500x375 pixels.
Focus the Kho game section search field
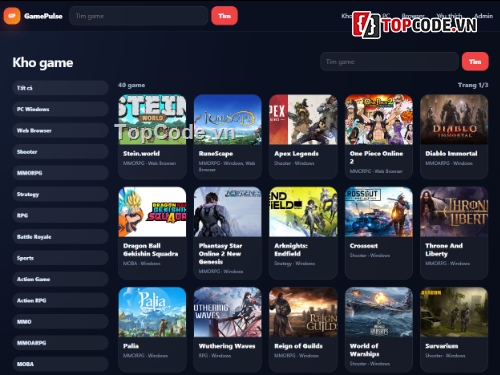point(389,62)
